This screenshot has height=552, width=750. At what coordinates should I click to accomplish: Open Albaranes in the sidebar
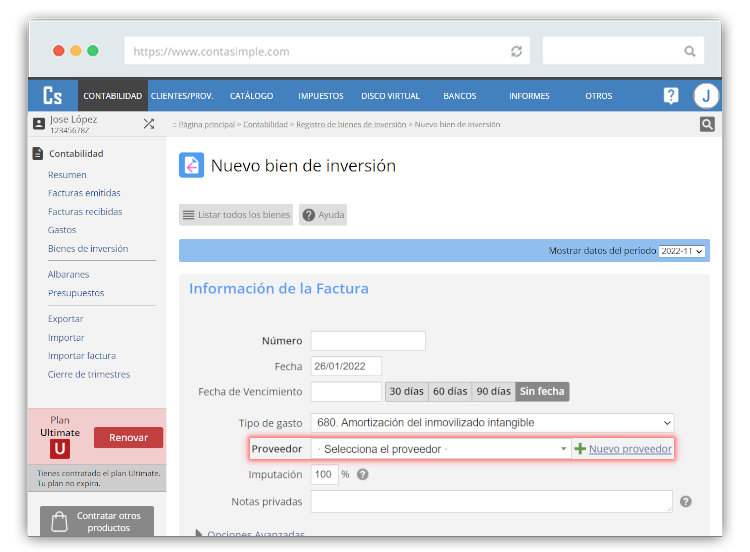(68, 275)
